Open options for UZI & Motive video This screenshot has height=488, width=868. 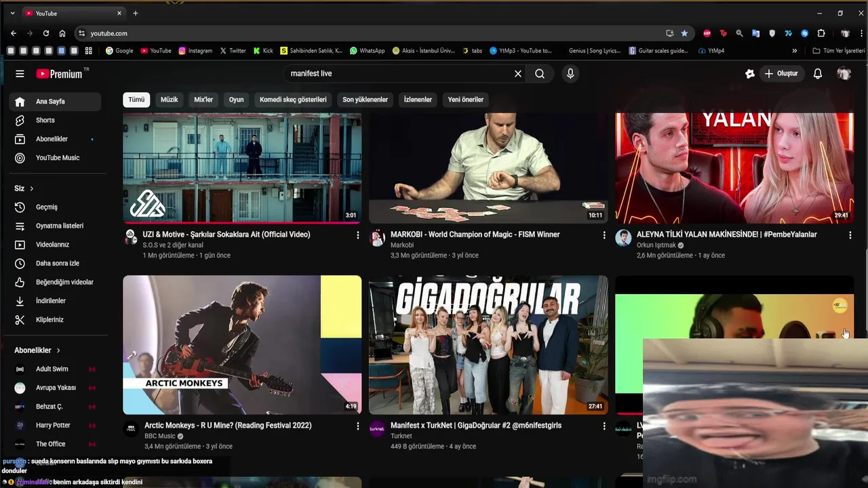point(358,235)
